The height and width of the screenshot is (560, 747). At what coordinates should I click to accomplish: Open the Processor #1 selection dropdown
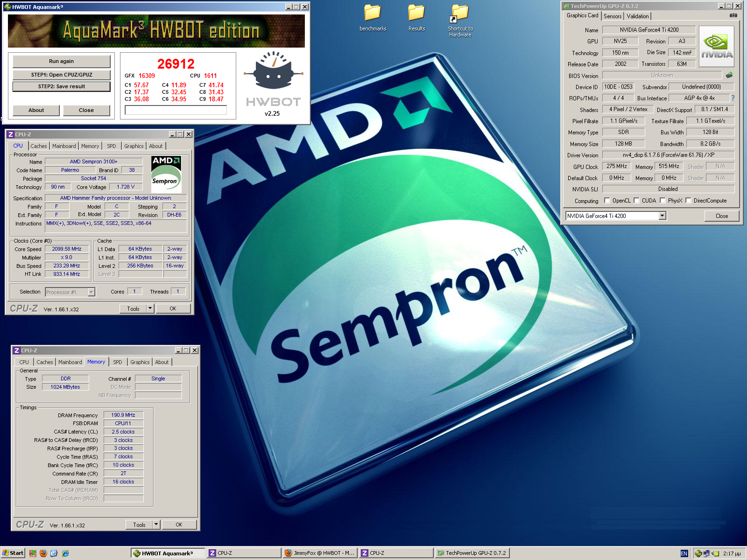[x=92, y=292]
